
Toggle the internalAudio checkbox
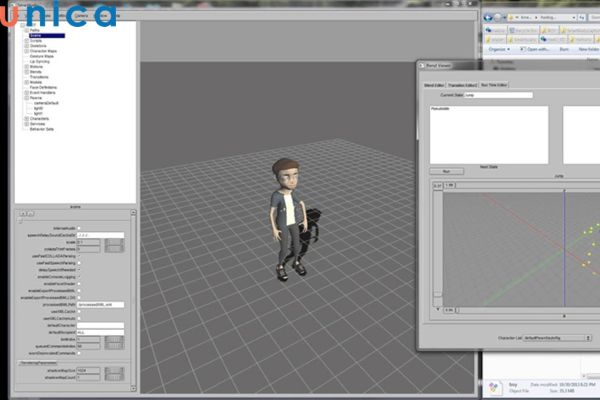coord(81,228)
